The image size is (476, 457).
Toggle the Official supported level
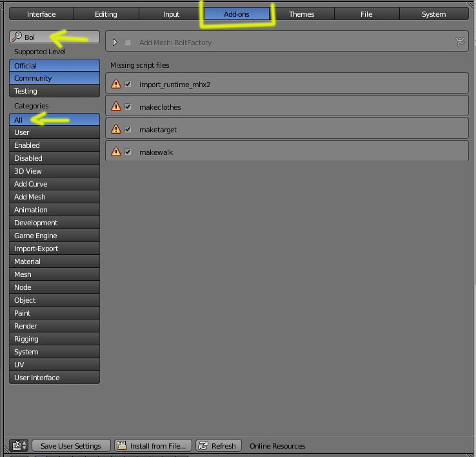click(x=55, y=65)
